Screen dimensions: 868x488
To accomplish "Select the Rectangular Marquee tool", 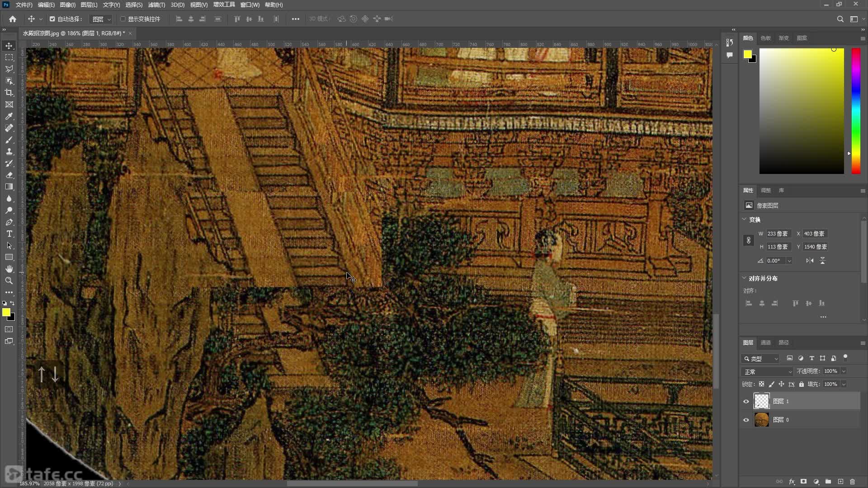I will point(9,57).
